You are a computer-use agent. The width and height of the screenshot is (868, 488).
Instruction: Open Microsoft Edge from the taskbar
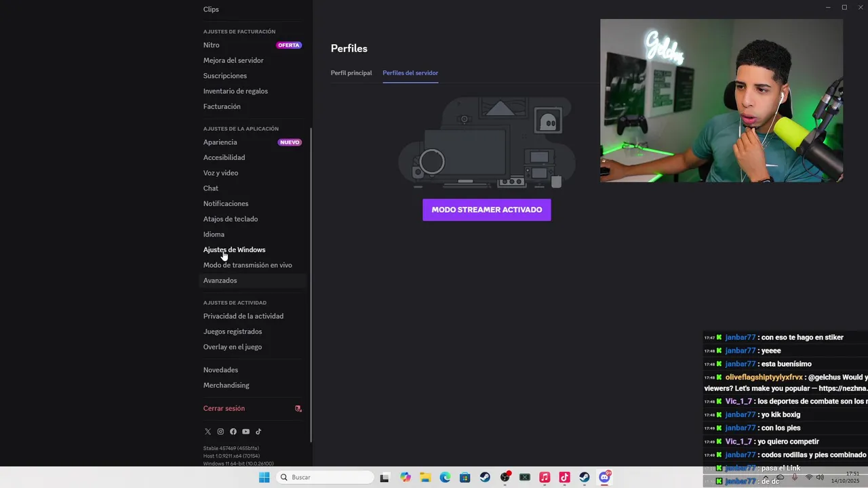[x=445, y=477]
